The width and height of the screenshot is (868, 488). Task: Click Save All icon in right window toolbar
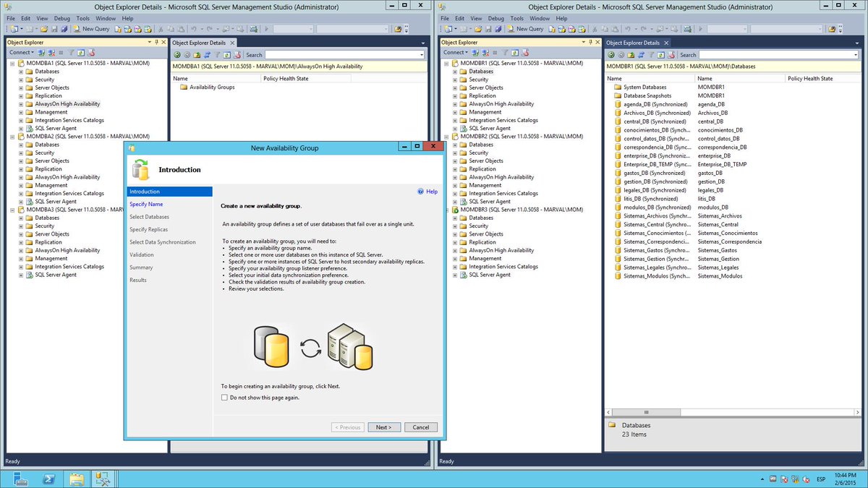coord(498,29)
